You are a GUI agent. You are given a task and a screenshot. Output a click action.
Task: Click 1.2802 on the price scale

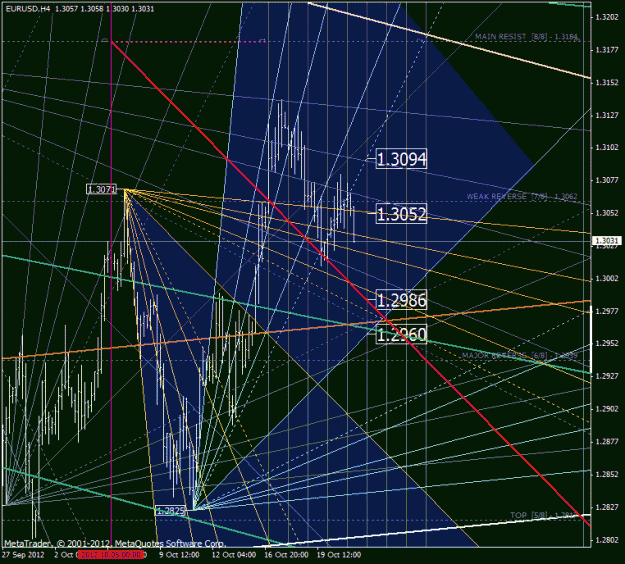point(607,540)
